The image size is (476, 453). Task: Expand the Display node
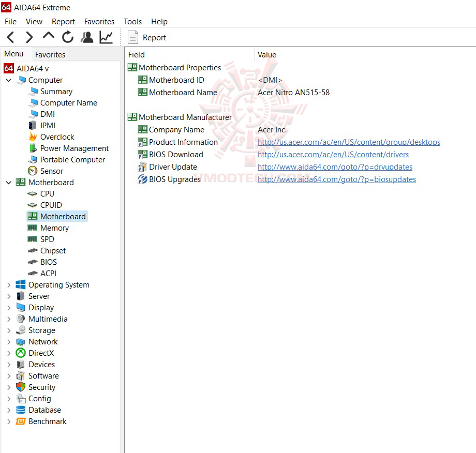click(x=9, y=308)
